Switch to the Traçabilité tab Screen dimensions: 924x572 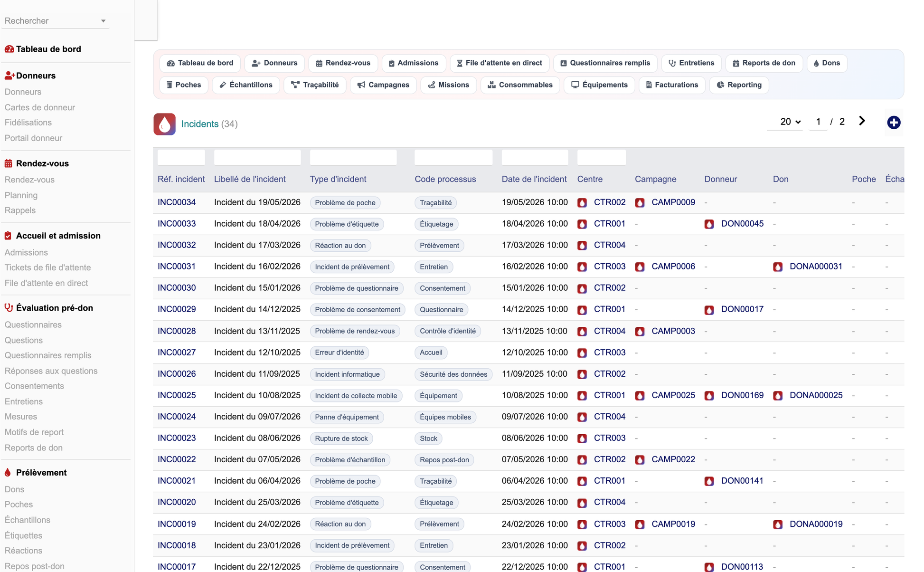tap(315, 85)
